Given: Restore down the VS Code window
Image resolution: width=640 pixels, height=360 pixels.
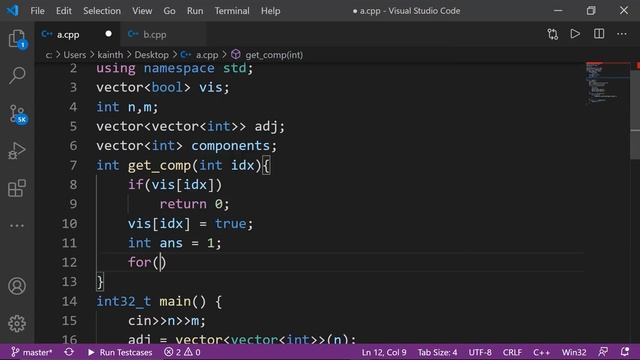Looking at the screenshot, I should (591, 11).
